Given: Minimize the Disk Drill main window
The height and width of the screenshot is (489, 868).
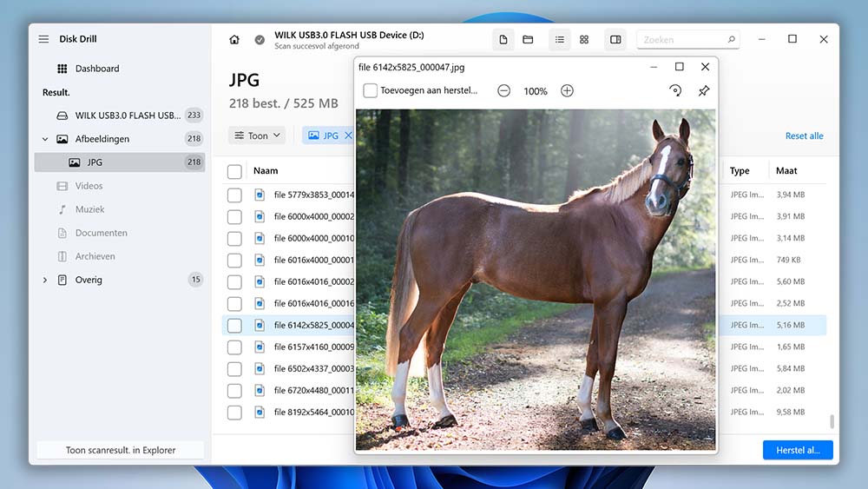Looking at the screenshot, I should click(762, 40).
